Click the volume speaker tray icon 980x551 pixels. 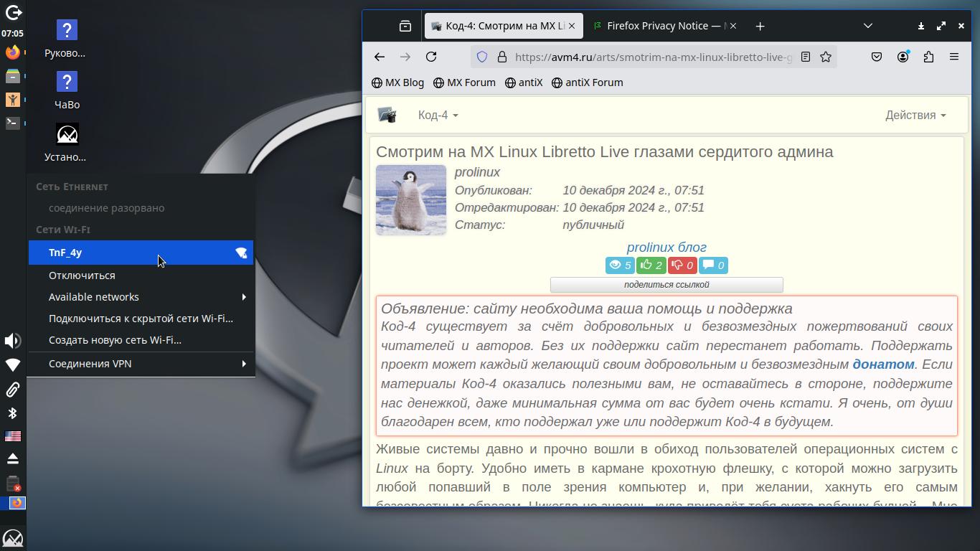[x=12, y=341]
